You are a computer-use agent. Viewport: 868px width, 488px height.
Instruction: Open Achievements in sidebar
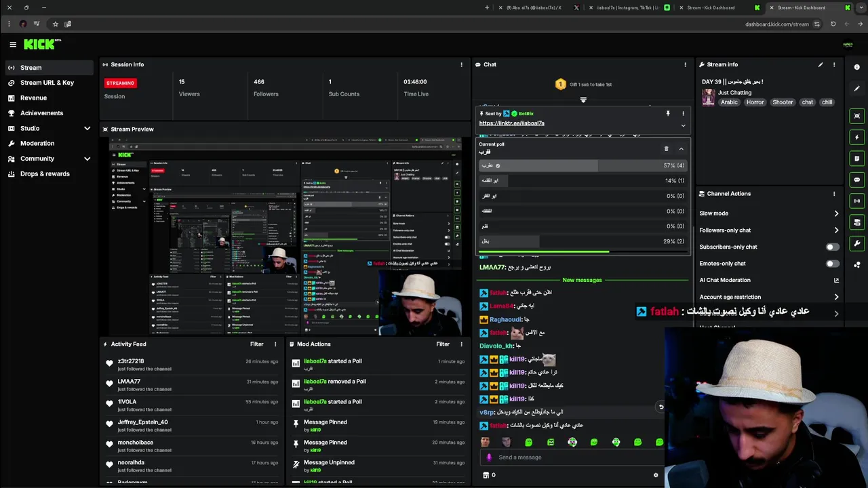pyautogui.click(x=41, y=113)
